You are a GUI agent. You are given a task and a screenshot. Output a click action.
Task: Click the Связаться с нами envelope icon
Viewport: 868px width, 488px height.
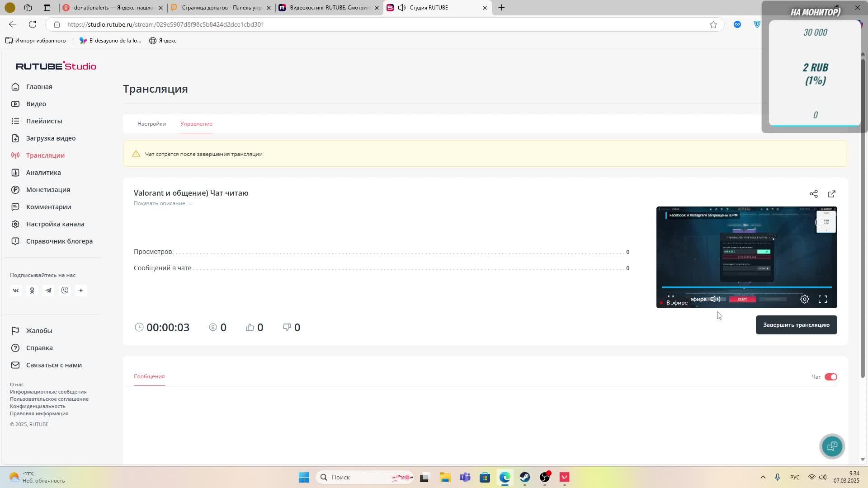point(15,365)
